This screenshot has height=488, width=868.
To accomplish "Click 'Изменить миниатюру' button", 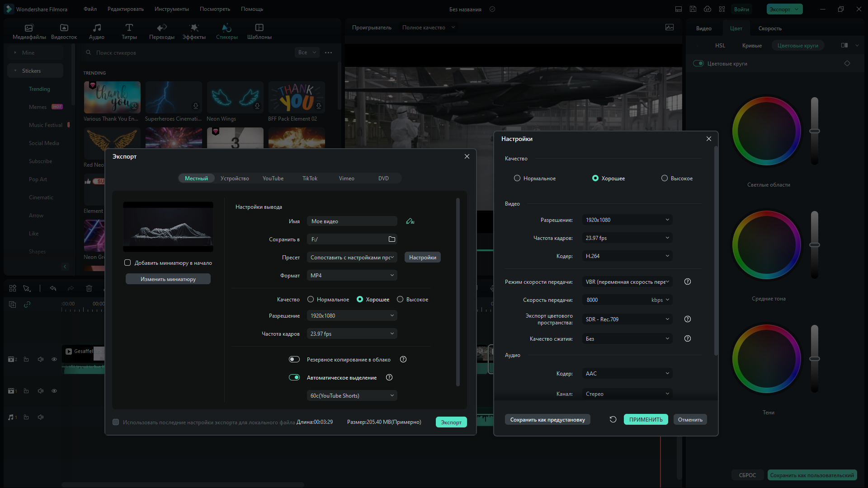I will tap(168, 279).
